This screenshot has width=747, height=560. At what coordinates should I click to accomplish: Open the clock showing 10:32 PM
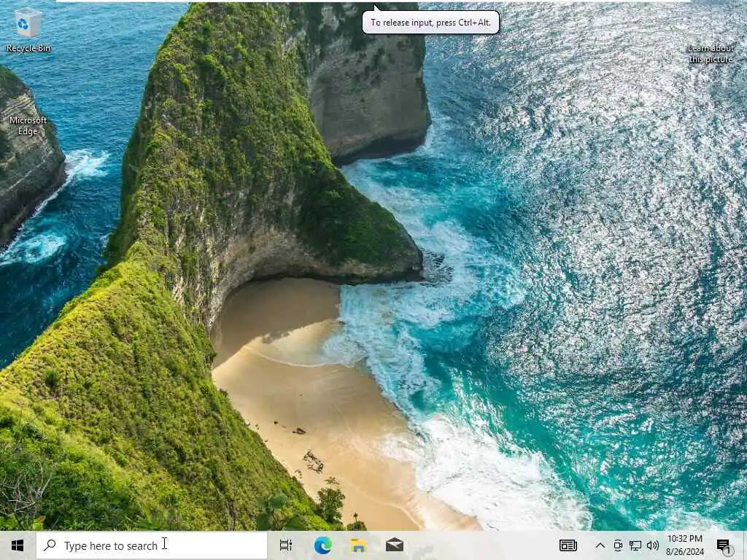(684, 545)
